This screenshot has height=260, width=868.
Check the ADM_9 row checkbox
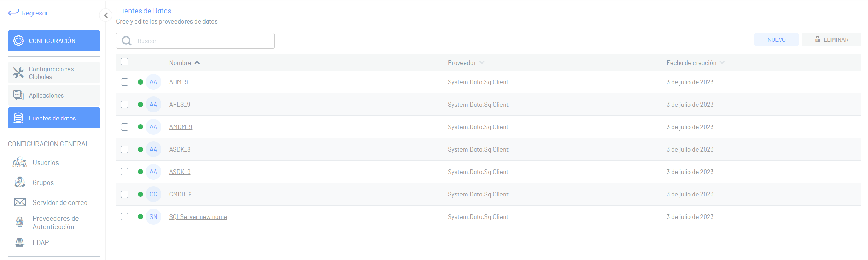125,82
